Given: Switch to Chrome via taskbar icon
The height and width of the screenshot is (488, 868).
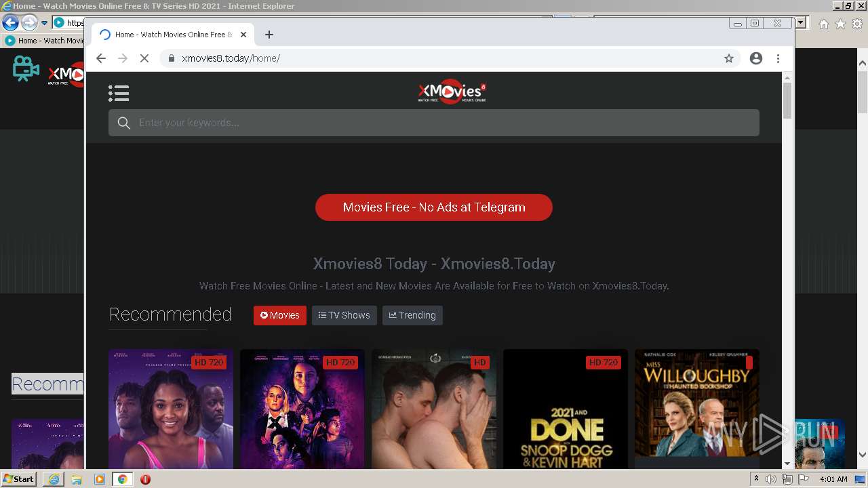Looking at the screenshot, I should (x=122, y=479).
